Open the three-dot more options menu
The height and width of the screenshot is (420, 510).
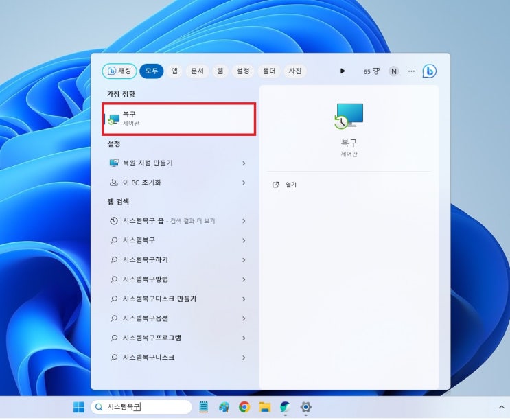[411, 71]
